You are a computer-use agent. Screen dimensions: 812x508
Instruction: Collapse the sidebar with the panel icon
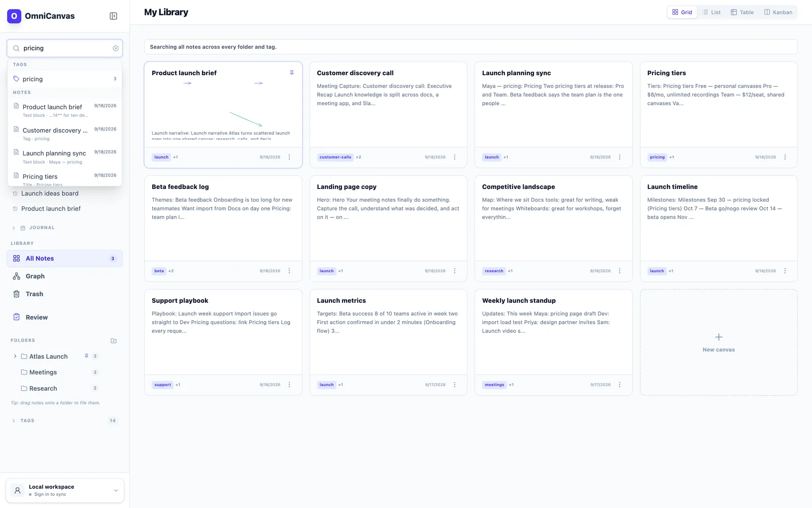(x=114, y=16)
